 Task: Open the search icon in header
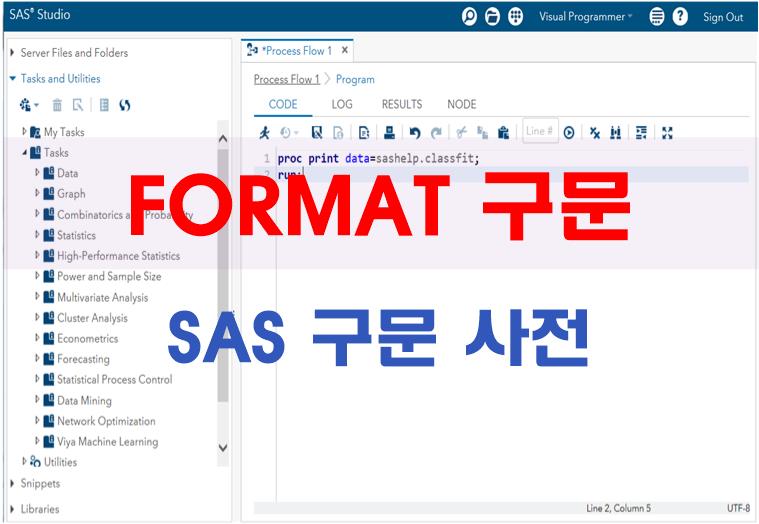(469, 16)
